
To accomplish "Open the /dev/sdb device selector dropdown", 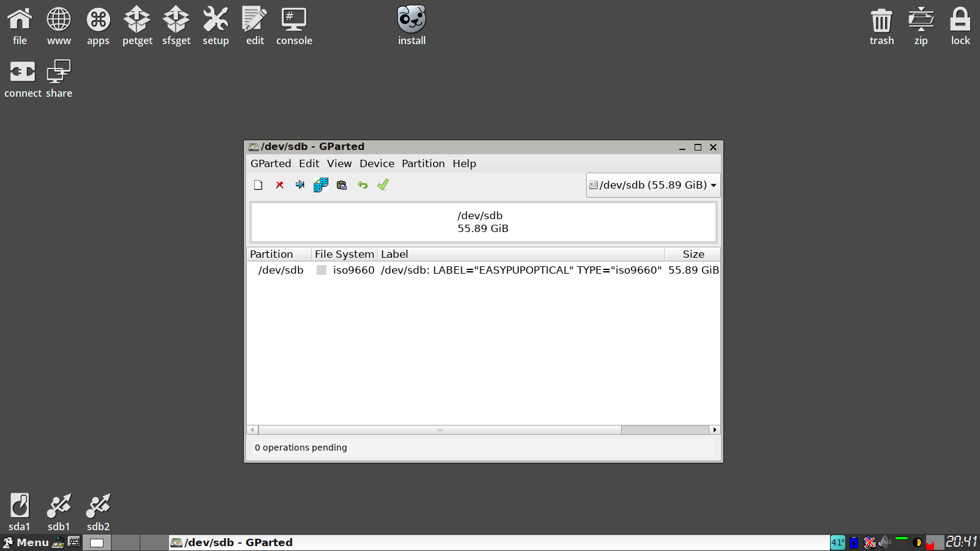I will click(x=653, y=185).
